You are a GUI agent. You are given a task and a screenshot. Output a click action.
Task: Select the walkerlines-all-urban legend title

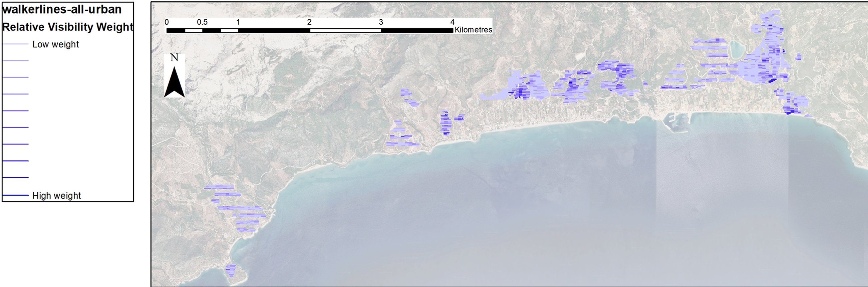(62, 9)
